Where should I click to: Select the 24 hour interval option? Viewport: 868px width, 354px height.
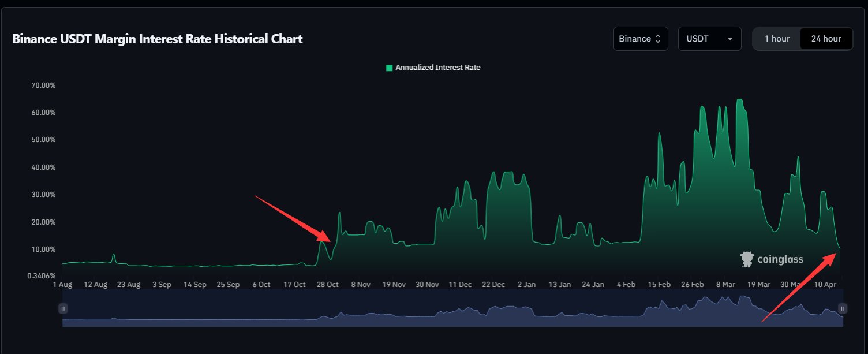coord(826,39)
